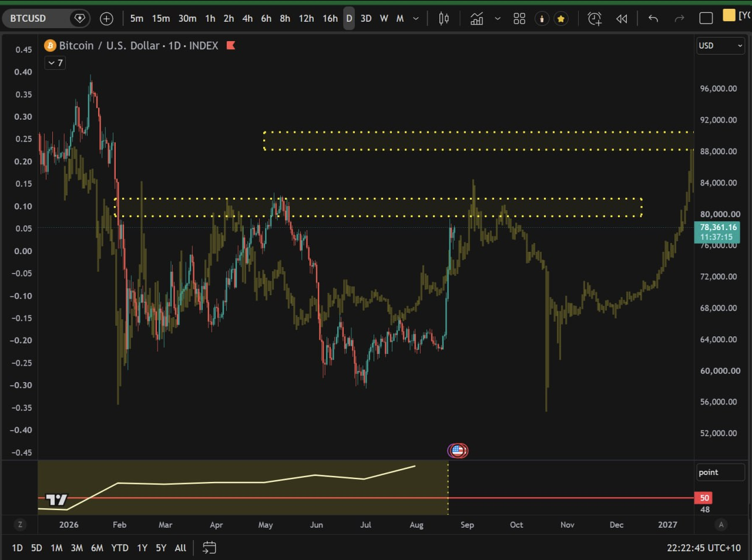Viewport: 752px width, 560px height.
Task: Set the range to 1M
Action: click(56, 548)
